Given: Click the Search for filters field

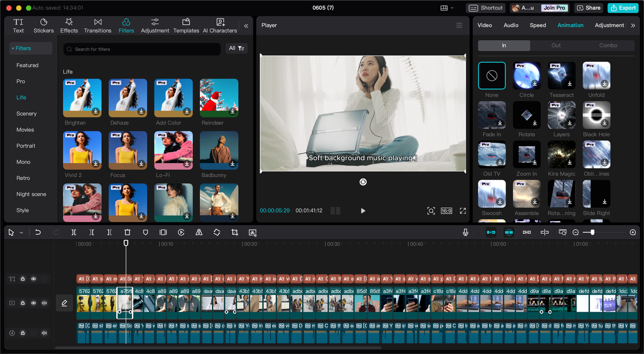Looking at the screenshot, I should (142, 49).
